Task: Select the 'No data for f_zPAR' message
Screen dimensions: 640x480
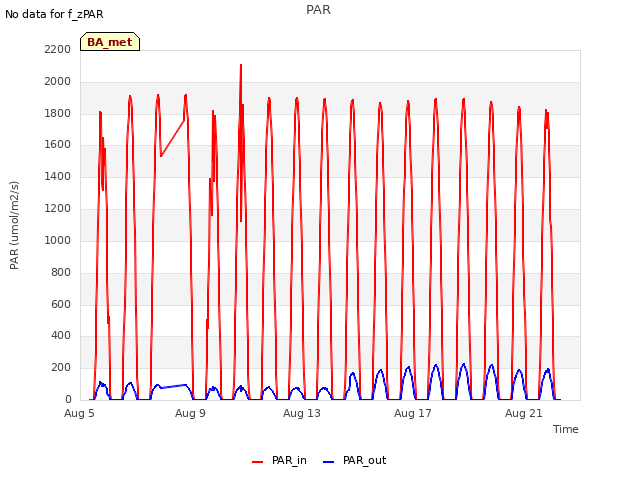Action: (54, 14)
